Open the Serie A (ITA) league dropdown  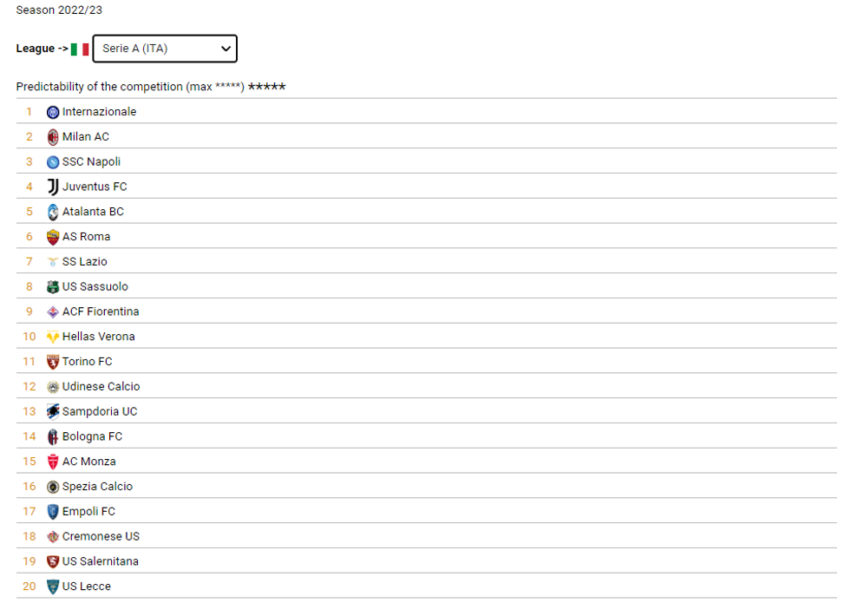165,49
